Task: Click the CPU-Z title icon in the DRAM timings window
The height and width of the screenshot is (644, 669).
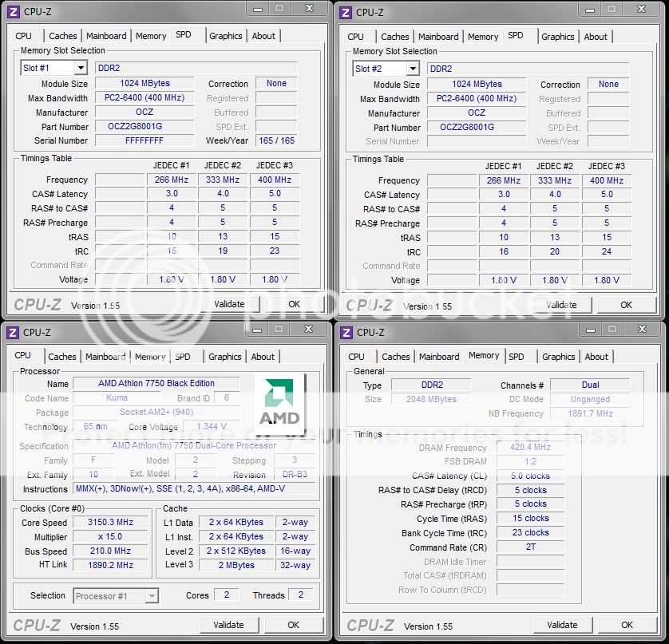Action: coord(346,332)
